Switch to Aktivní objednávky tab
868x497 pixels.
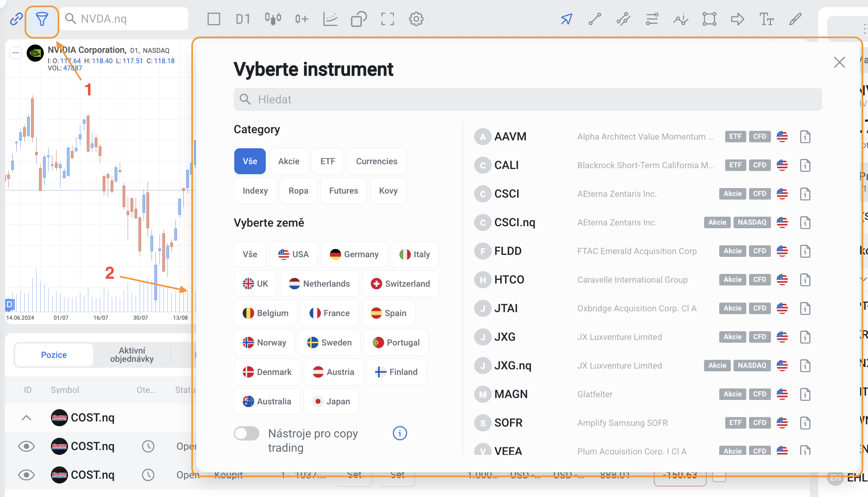tap(132, 355)
